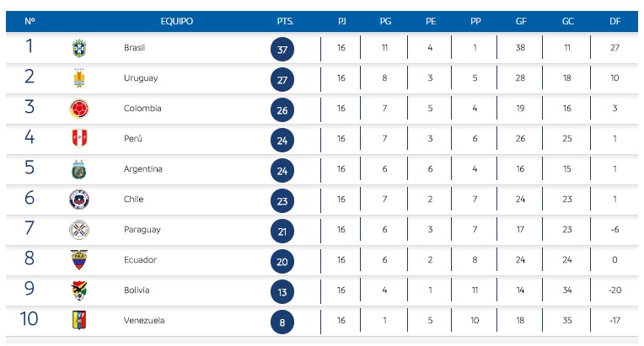Click the DF column header
Viewport: 644px width, 346px height.
tap(614, 21)
